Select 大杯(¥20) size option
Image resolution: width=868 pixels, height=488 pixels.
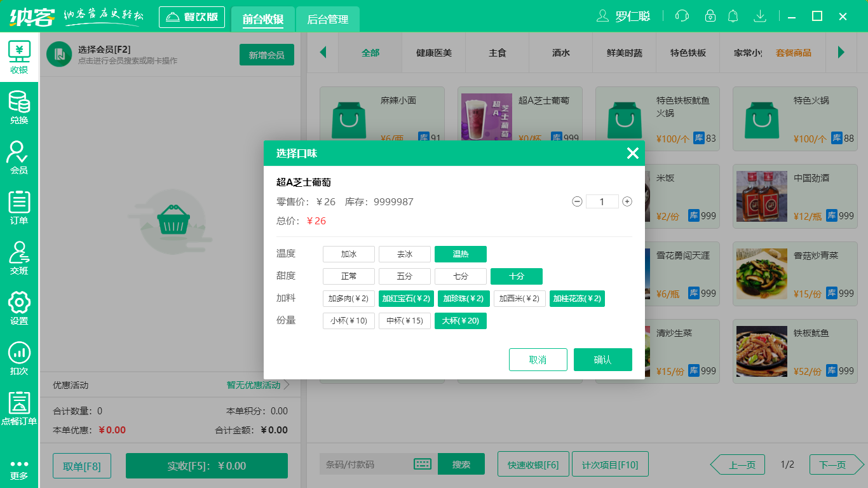coord(461,321)
